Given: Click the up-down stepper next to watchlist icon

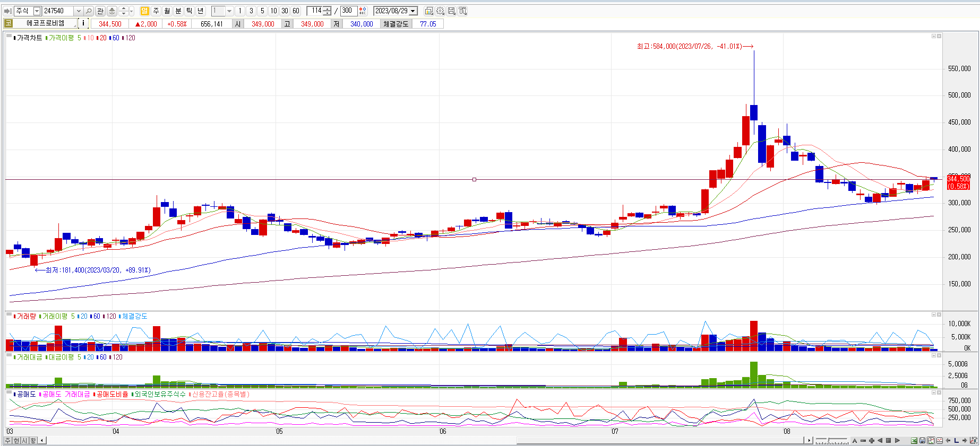Looking at the screenshot, I should click(124, 11).
